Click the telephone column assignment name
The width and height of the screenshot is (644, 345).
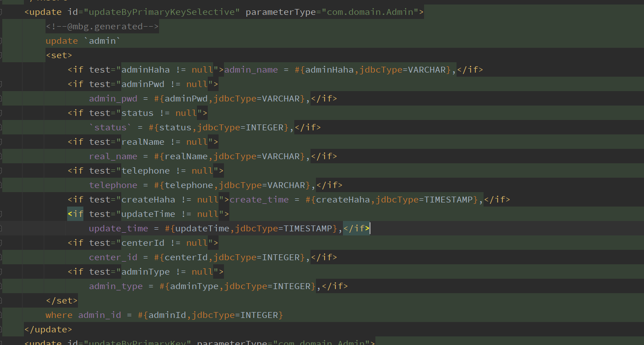[113, 185]
